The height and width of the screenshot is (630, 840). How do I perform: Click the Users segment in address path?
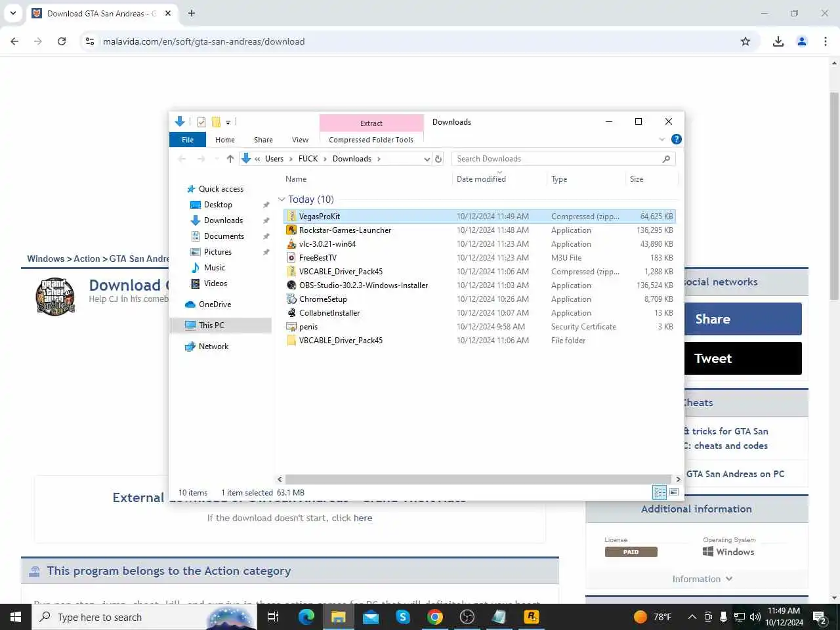tap(274, 159)
